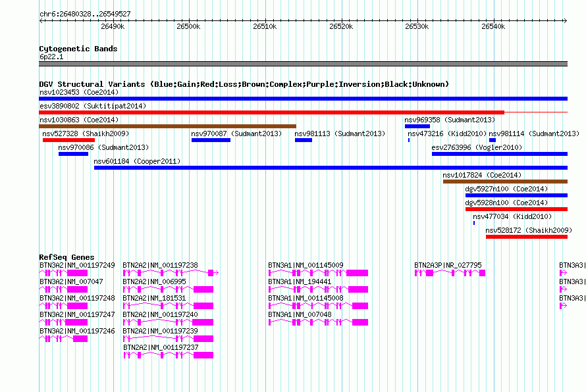586x392 pixels.
Task: Select the nsv477034 (Kidd2010) small variant mark
Action: coord(474,223)
